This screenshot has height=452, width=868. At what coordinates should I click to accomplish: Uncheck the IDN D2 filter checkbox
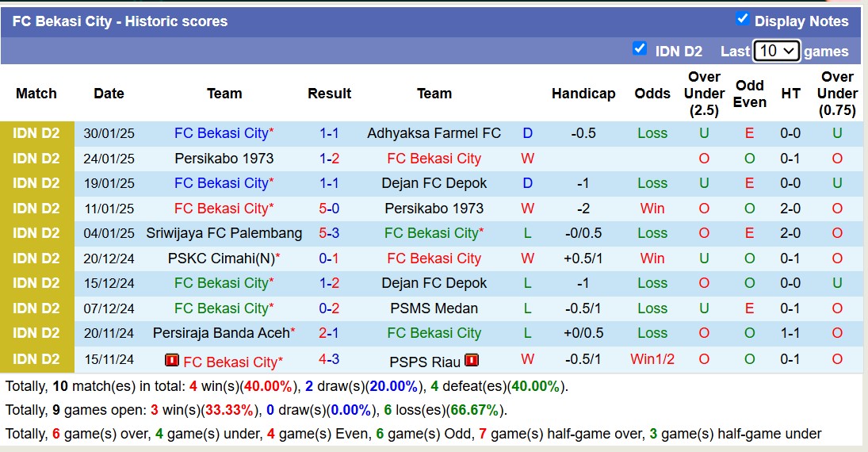click(x=640, y=49)
